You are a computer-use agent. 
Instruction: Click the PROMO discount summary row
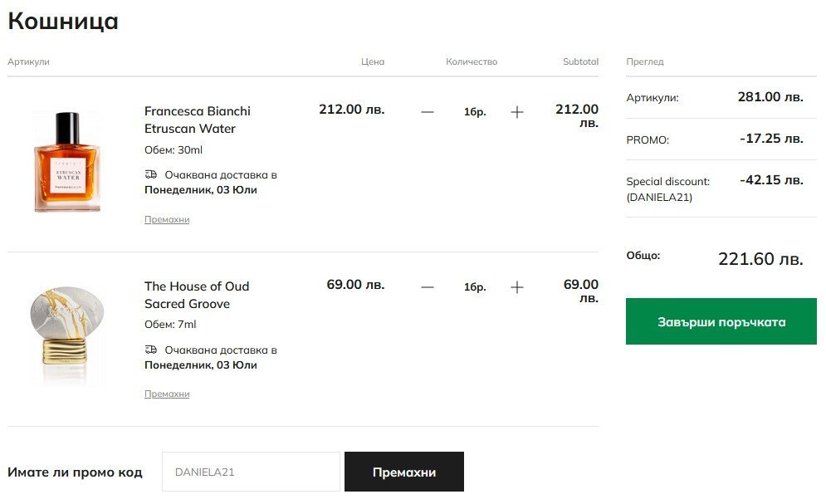point(714,139)
